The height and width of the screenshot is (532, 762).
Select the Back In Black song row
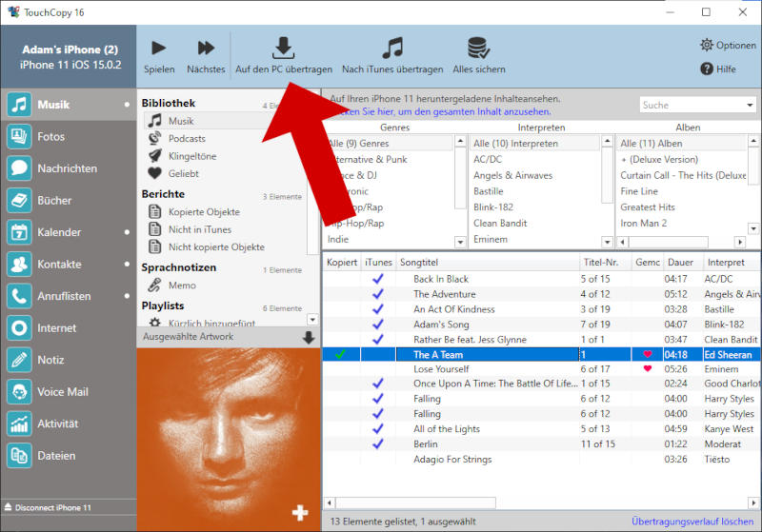[542, 279]
